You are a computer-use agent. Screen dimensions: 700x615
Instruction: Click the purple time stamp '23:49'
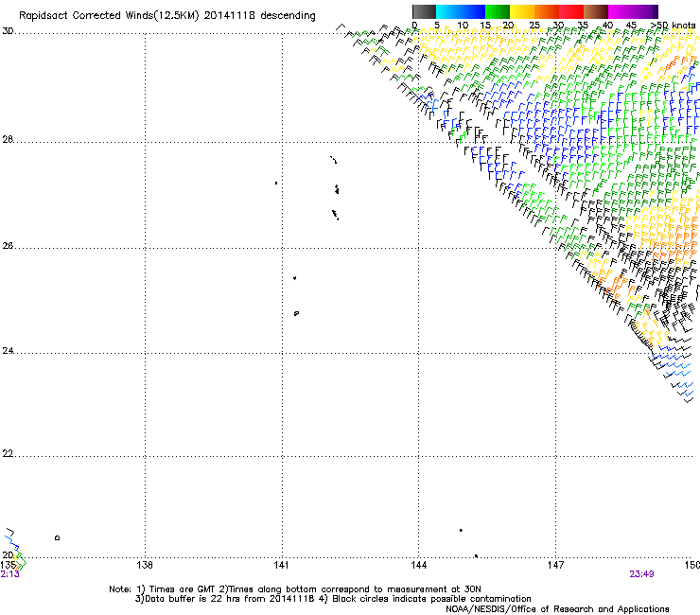pos(641,574)
